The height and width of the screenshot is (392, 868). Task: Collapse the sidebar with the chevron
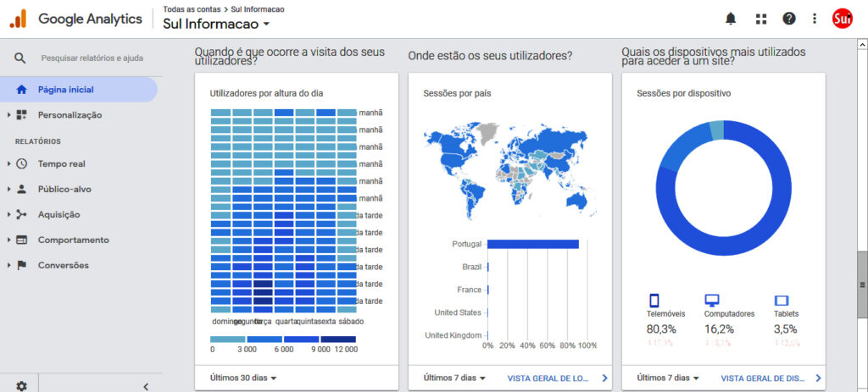pyautogui.click(x=146, y=386)
